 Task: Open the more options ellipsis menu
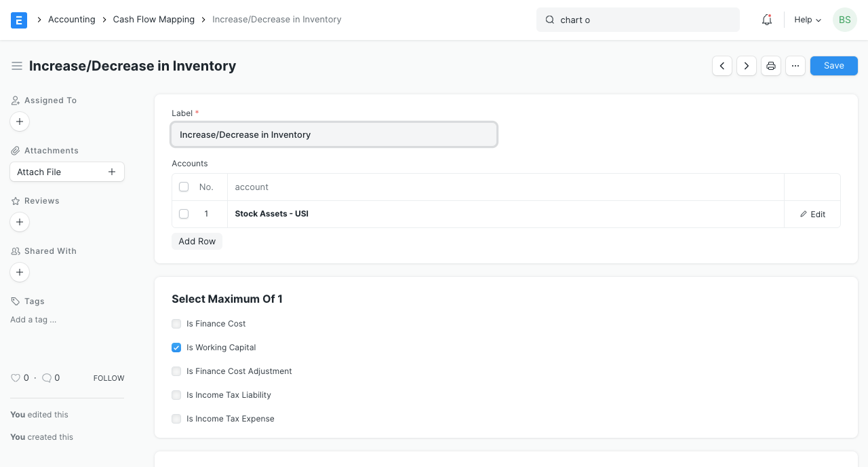(x=795, y=65)
